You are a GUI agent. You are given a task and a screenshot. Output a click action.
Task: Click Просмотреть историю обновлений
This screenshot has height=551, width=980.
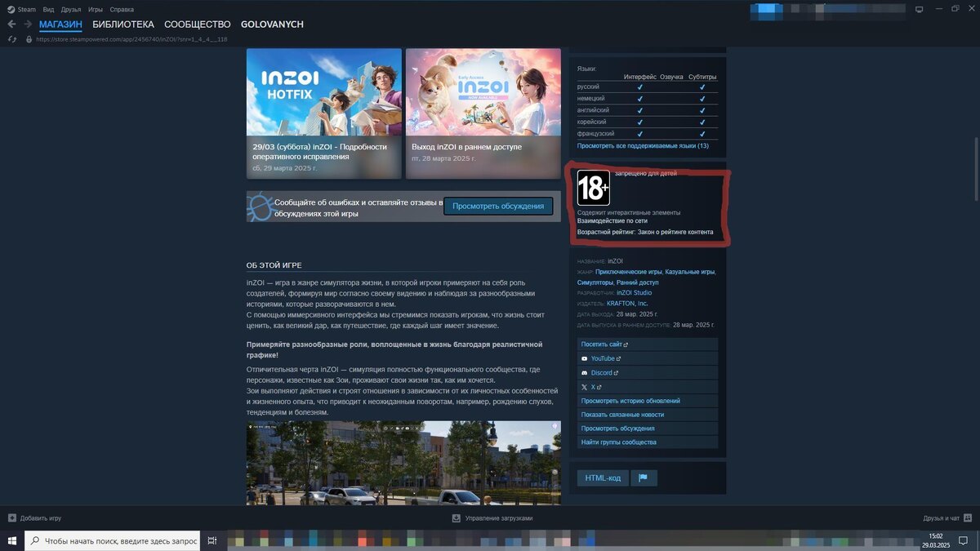click(x=648, y=401)
